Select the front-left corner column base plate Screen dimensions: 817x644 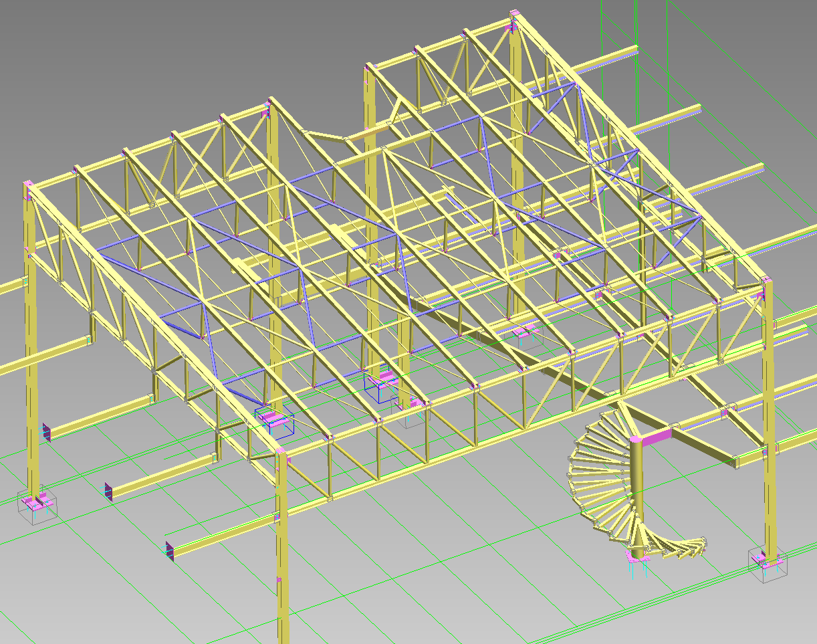[x=37, y=502]
